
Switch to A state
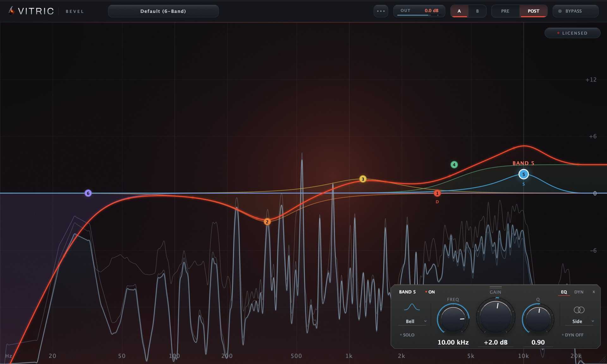click(x=459, y=11)
